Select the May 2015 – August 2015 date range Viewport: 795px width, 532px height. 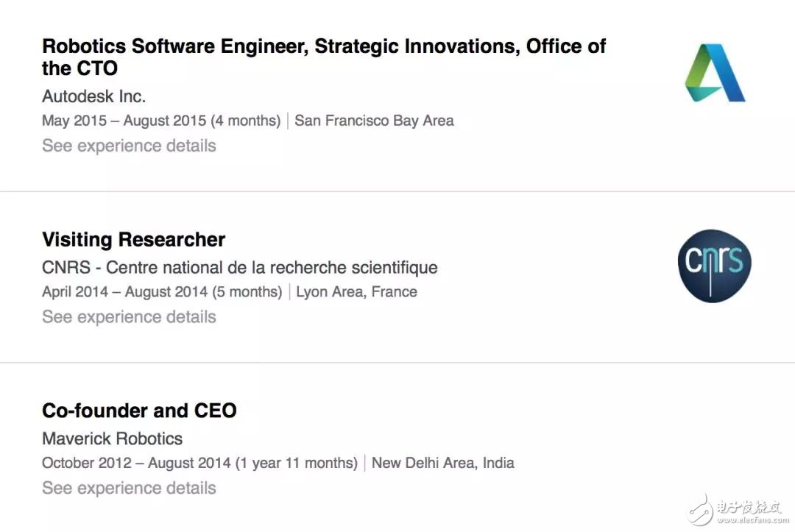[160, 121]
